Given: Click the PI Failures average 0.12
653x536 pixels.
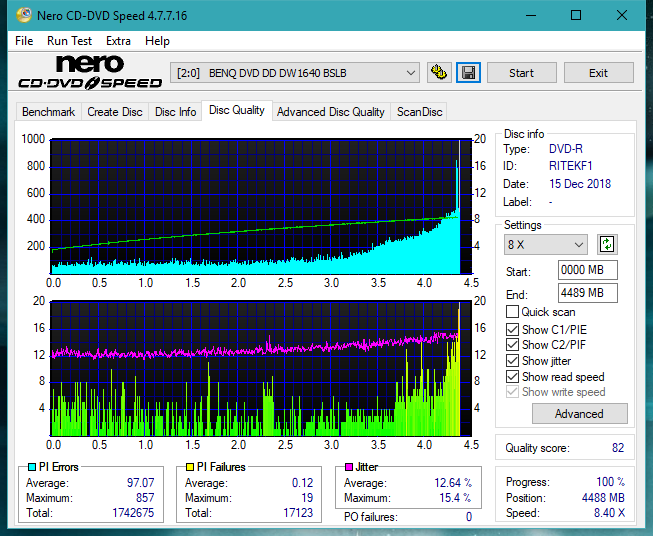Looking at the screenshot, I should click(x=302, y=483).
